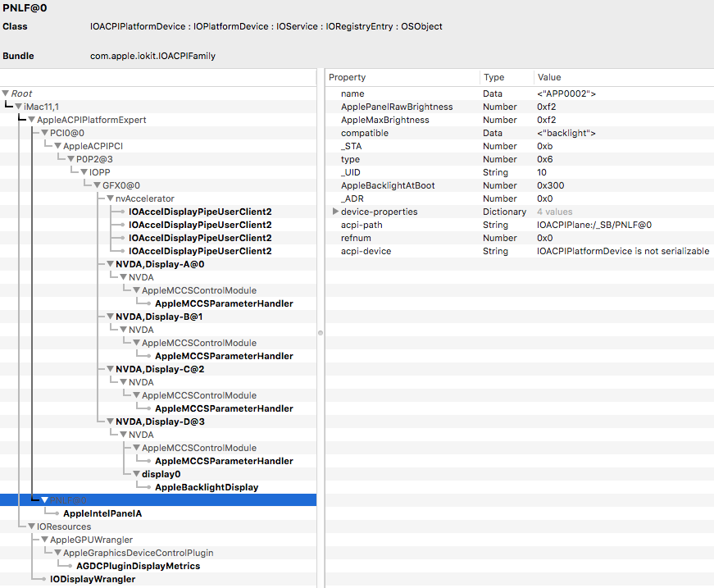The height and width of the screenshot is (588, 714).
Task: Select the AppleGraphicsDeviceControlPlugin entry
Action: (x=138, y=553)
